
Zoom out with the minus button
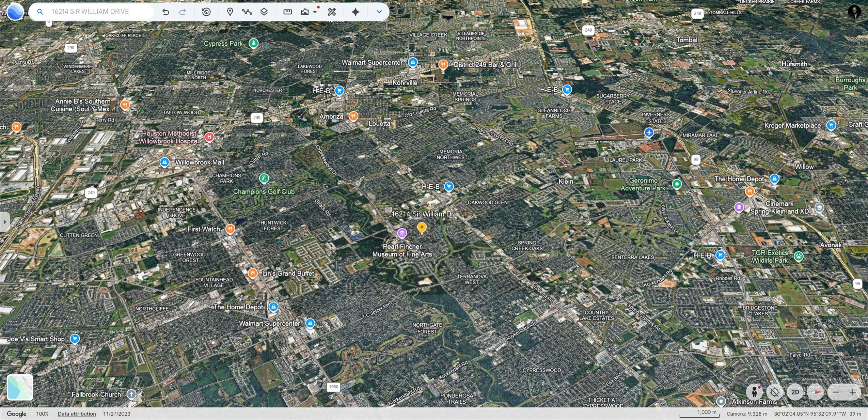836,392
